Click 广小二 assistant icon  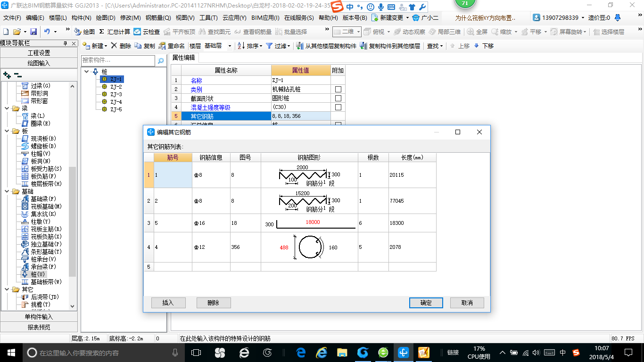(x=425, y=17)
